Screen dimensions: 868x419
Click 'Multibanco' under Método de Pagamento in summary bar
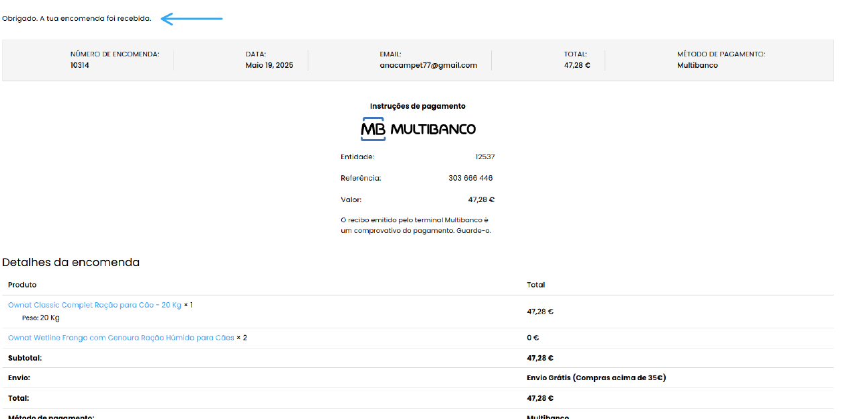[x=697, y=66]
